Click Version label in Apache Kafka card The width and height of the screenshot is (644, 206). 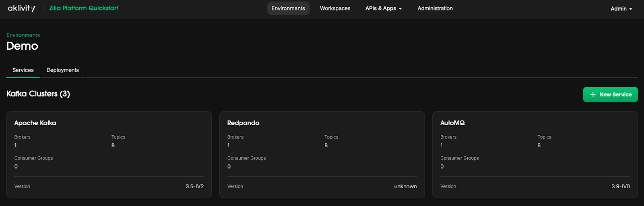tap(22, 186)
